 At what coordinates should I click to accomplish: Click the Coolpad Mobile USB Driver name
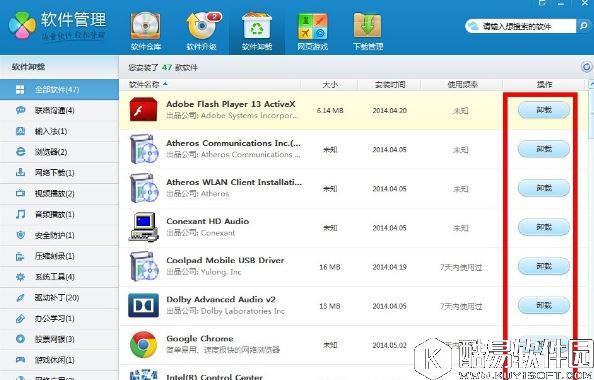[x=225, y=260]
